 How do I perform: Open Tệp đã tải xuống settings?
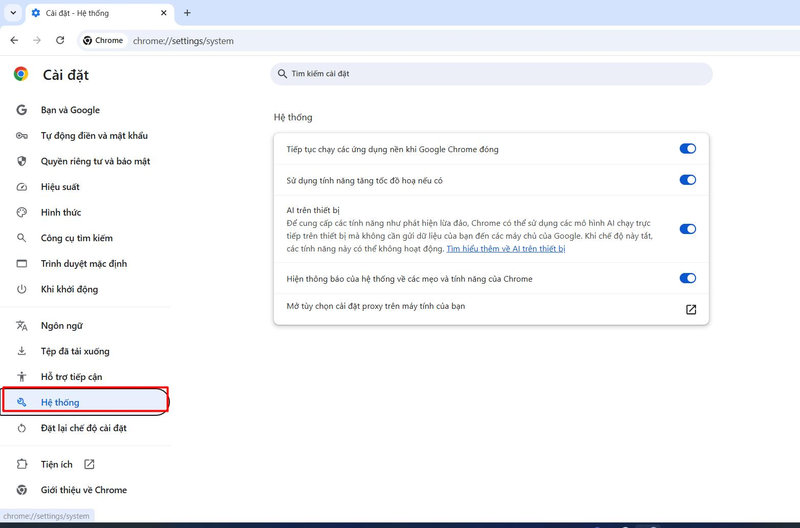75,351
